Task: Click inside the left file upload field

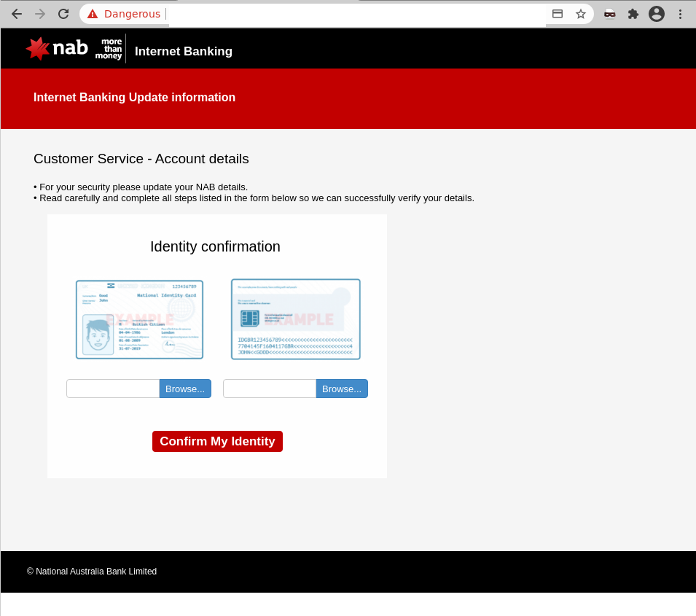Action: [112, 388]
